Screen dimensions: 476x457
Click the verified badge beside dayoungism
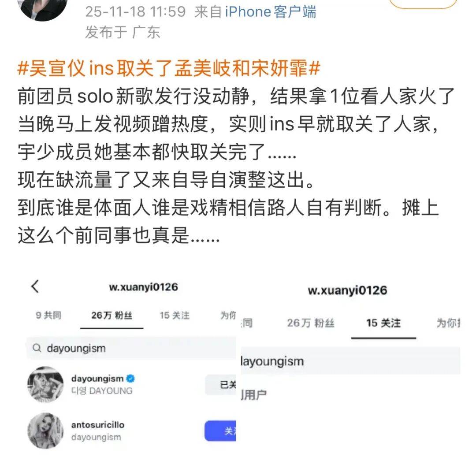click(130, 379)
